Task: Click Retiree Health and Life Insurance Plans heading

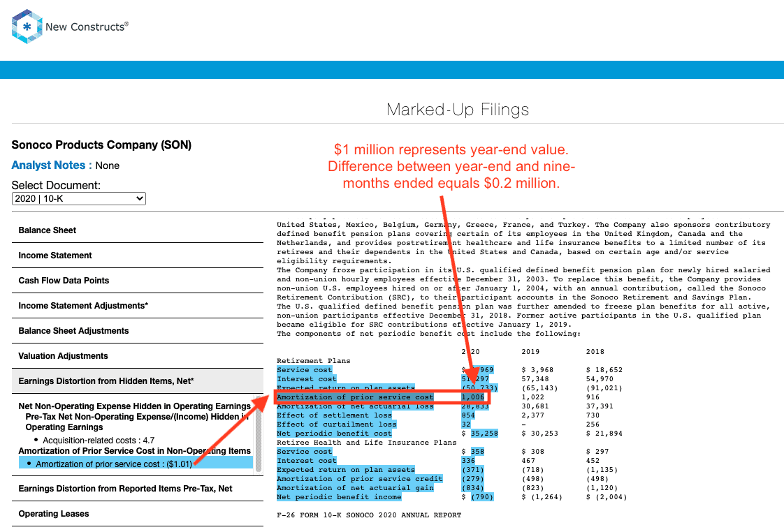Action: [367, 442]
